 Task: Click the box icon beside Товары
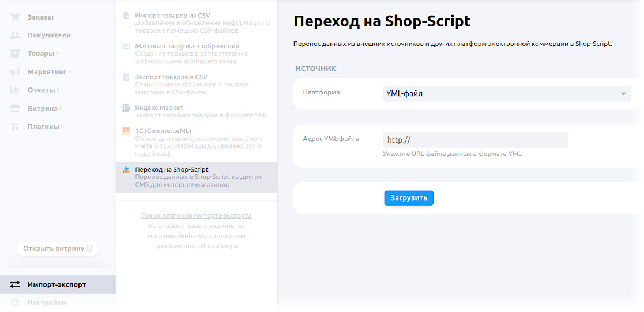(15, 54)
